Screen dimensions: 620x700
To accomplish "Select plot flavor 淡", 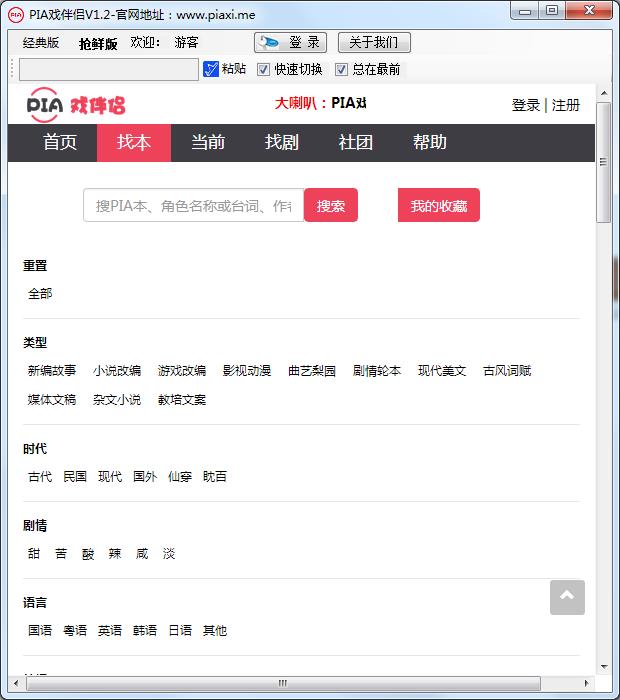I will pos(169,554).
